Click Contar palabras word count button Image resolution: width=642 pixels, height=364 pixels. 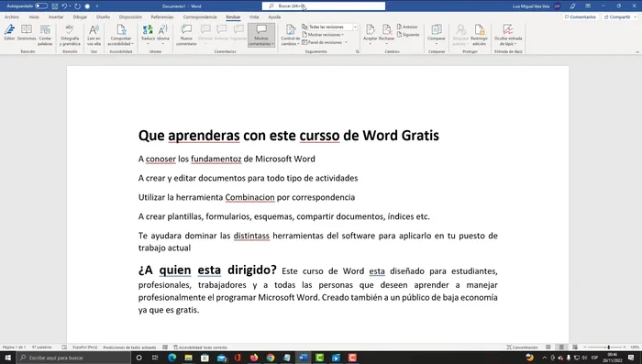tap(45, 35)
